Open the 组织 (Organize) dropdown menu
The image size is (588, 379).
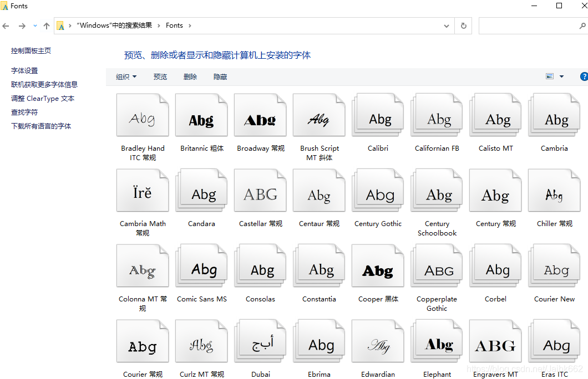(x=126, y=77)
